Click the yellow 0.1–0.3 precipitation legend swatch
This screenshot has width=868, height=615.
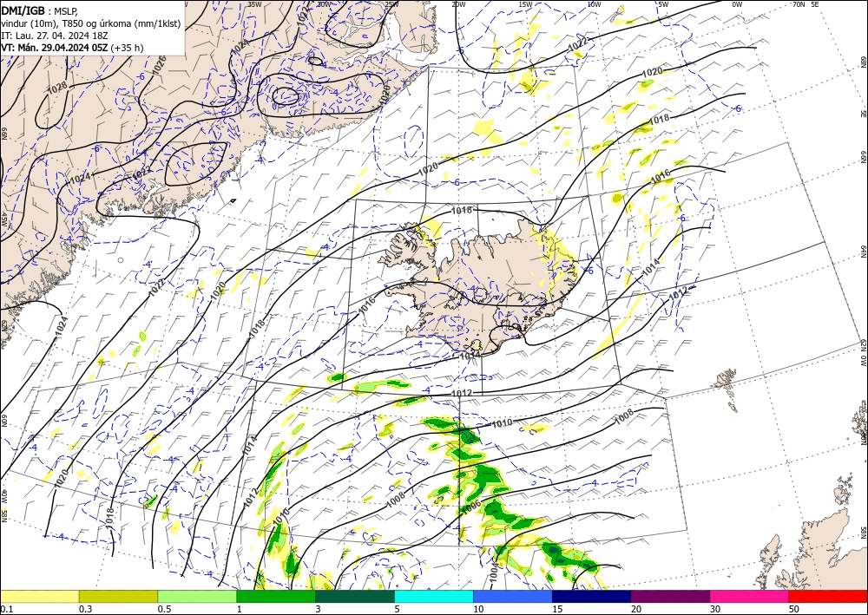tap(39, 596)
